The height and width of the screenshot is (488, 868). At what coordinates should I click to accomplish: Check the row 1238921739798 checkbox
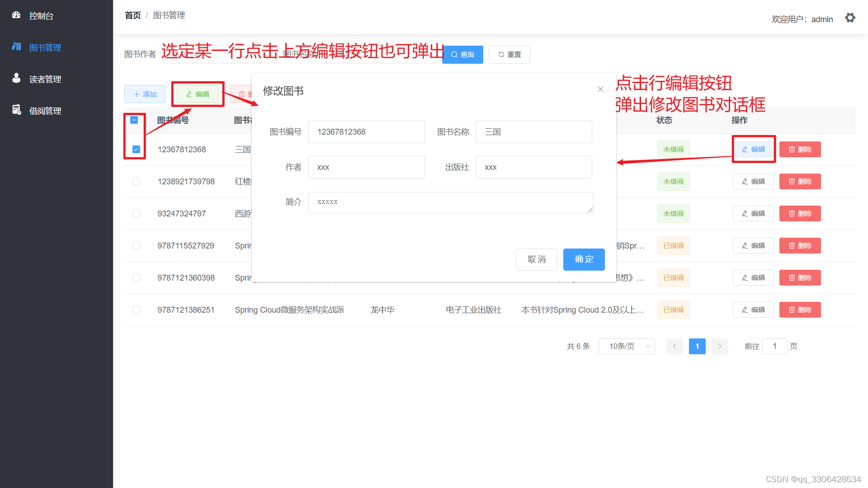click(136, 182)
